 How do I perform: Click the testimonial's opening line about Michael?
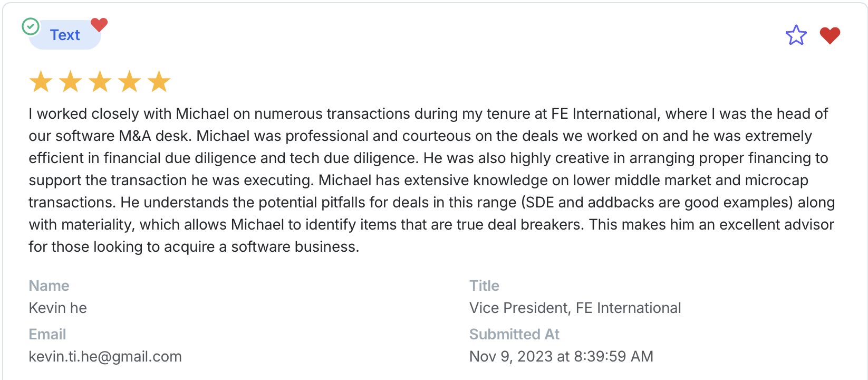click(x=428, y=114)
